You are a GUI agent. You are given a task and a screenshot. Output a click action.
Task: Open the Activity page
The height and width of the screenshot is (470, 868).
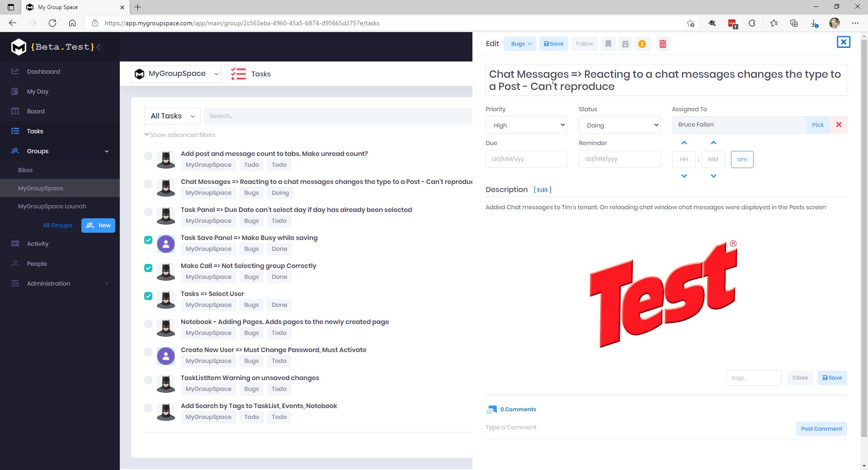tap(60, 244)
